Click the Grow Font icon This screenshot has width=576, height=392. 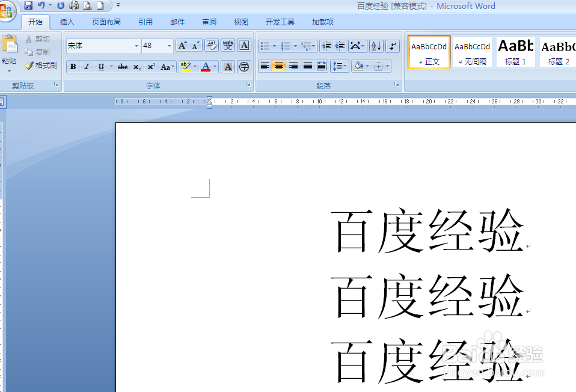point(182,45)
